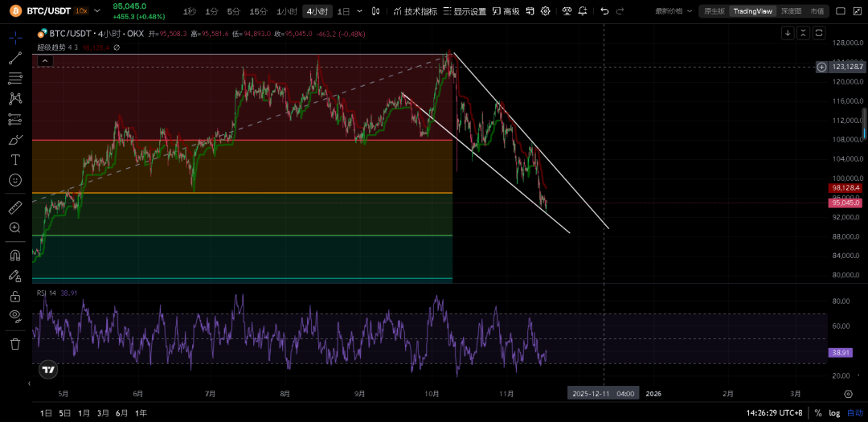This screenshot has width=868, height=422.
Task: Set the chart range to 3月
Action: coord(103,412)
